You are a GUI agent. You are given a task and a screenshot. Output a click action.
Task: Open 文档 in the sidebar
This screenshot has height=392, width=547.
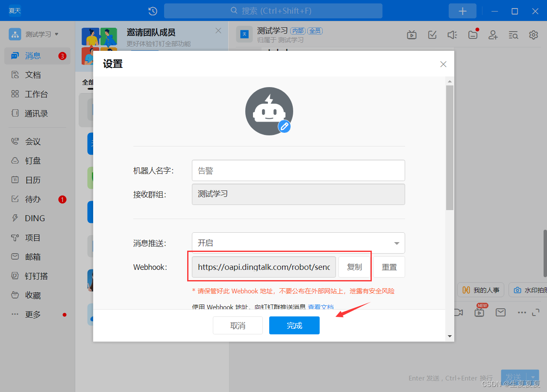tap(37, 75)
